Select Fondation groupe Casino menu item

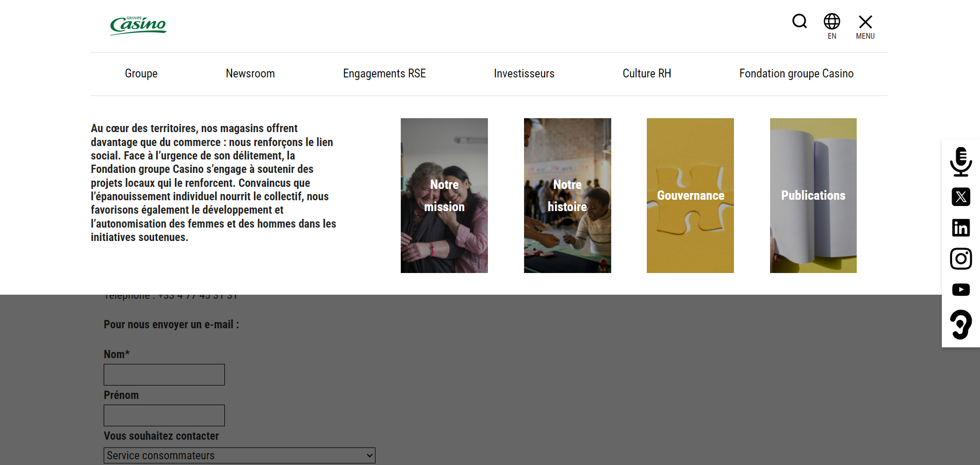click(x=796, y=74)
